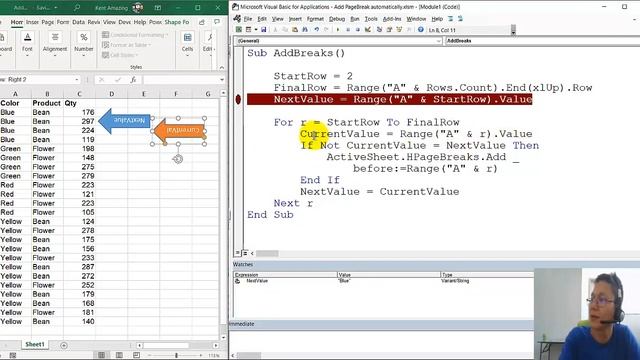Switch to the Data ribbon tab
This screenshot has height=360, width=640.
(x=78, y=22)
